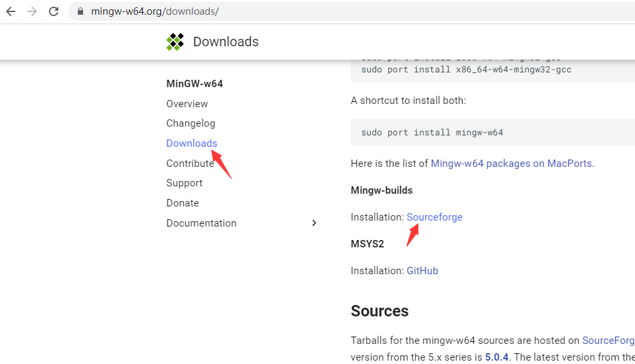Open the SourceForge tarballs link
The height and width of the screenshot is (364, 635).
tap(608, 340)
